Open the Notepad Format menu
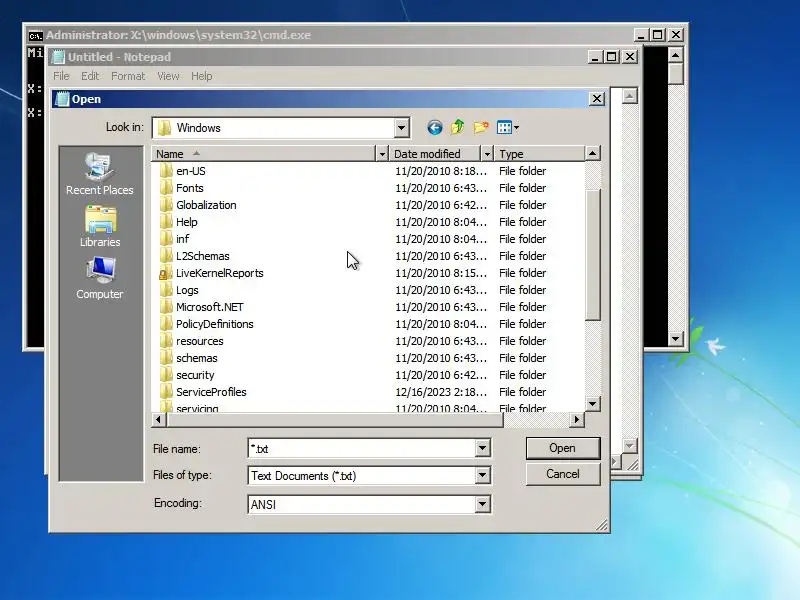 tap(128, 76)
